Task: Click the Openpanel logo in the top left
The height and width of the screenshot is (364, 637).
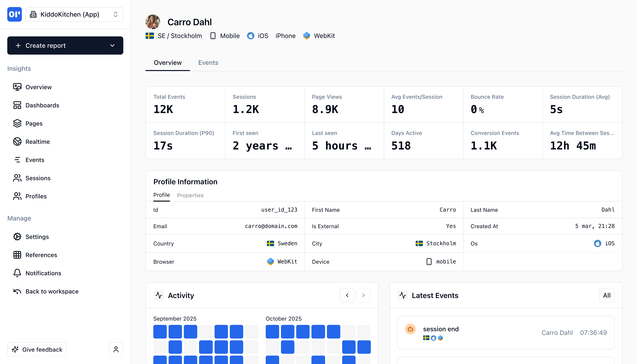Action: [14, 14]
